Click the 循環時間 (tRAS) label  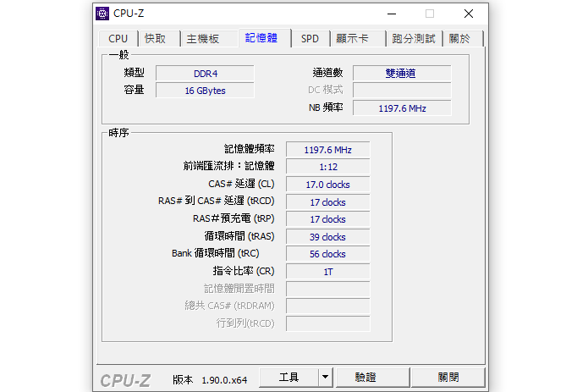[239, 236]
